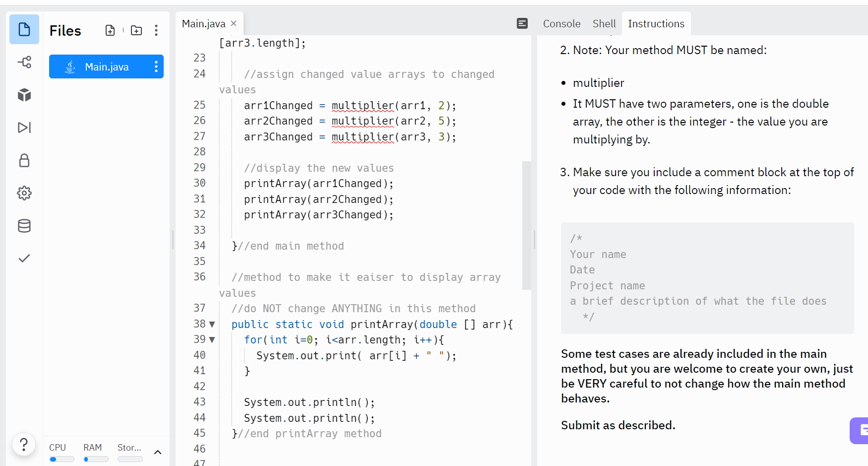This screenshot has width=868, height=466.
Task: Open Packages cube icon in sidebar
Action: pos(24,95)
